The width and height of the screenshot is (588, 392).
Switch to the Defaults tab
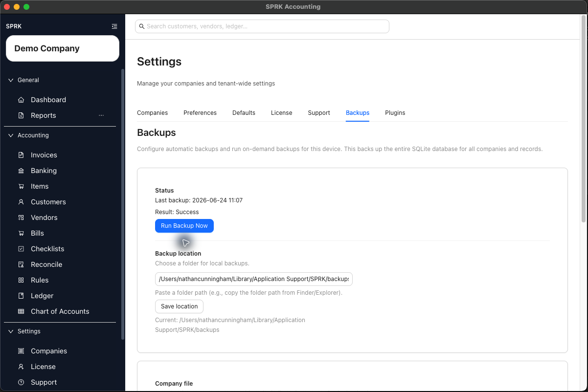click(244, 113)
